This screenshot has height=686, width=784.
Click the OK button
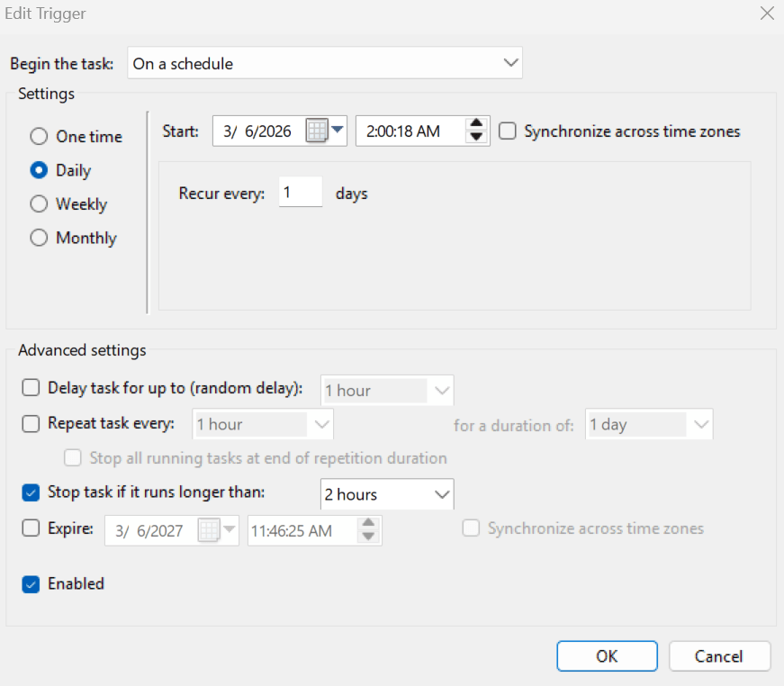[x=607, y=655]
